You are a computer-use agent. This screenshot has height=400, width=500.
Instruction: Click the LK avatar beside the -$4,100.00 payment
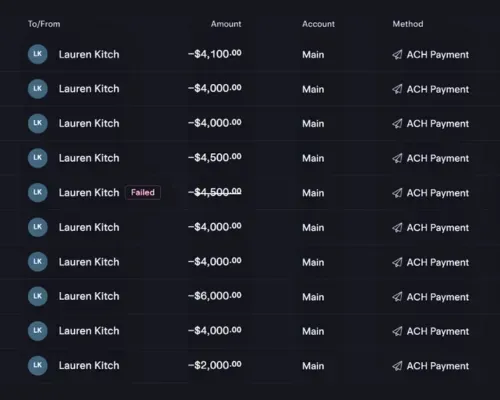click(x=37, y=54)
